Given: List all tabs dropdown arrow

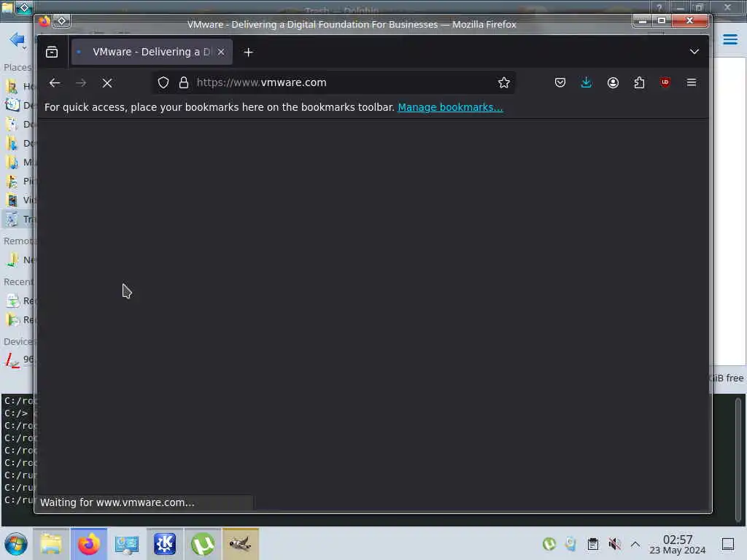Looking at the screenshot, I should [x=694, y=52].
